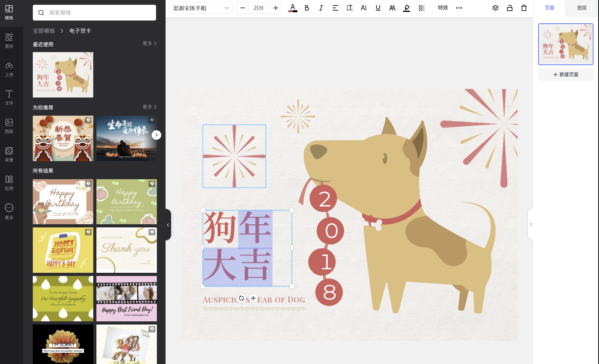
Task: Open the 背景 background panel
Action: pyautogui.click(x=9, y=154)
